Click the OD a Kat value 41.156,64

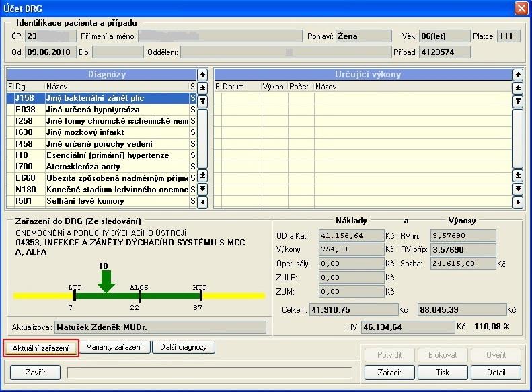tap(352, 236)
